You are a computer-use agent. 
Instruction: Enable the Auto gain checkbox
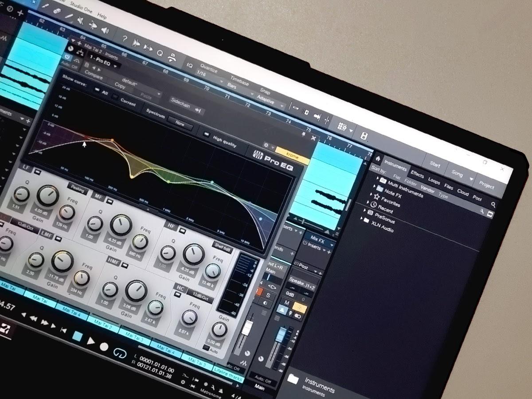click(206, 347)
